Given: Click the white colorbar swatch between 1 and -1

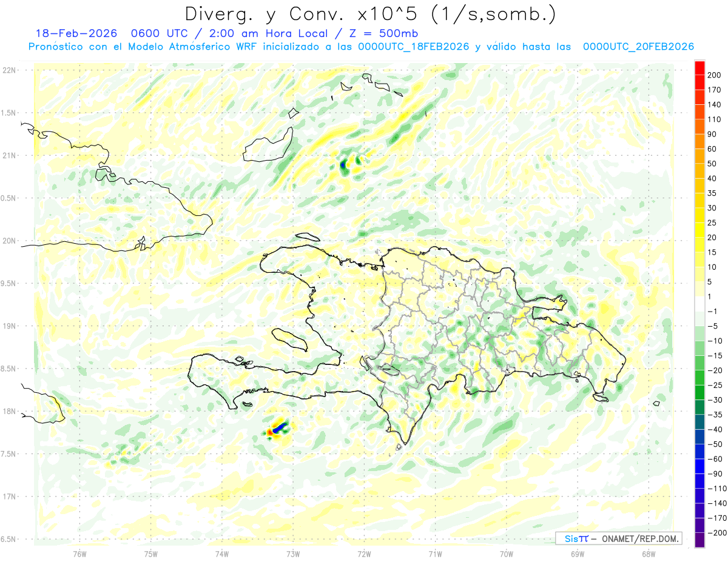Looking at the screenshot, I should click(x=699, y=304).
